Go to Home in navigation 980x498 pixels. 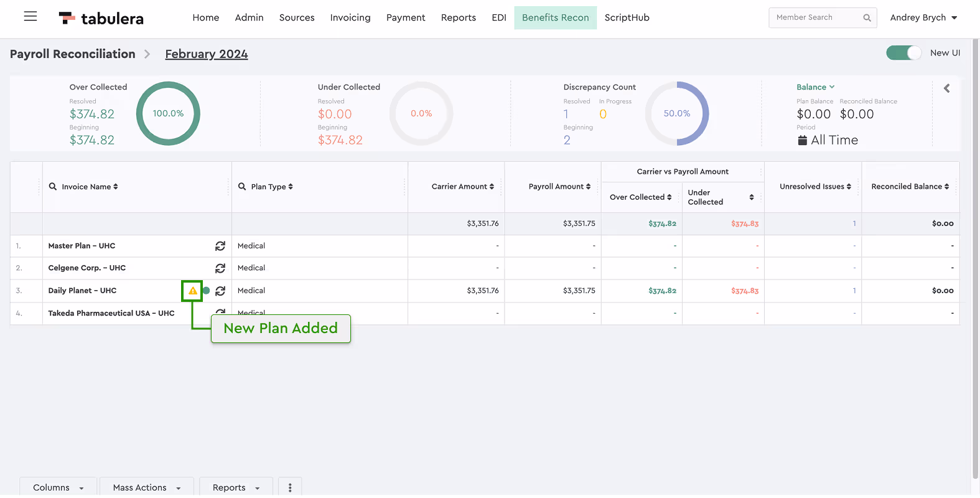[x=206, y=17]
